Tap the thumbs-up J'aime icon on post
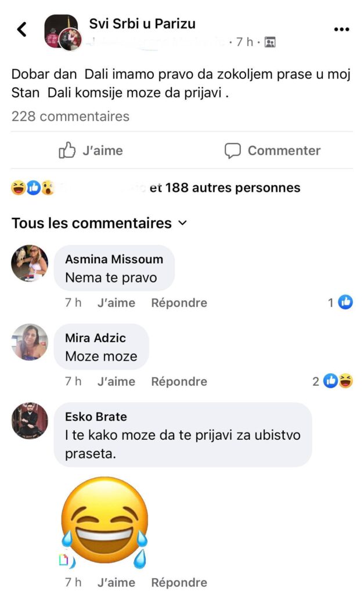This screenshot has height=595, width=364. tap(68, 150)
